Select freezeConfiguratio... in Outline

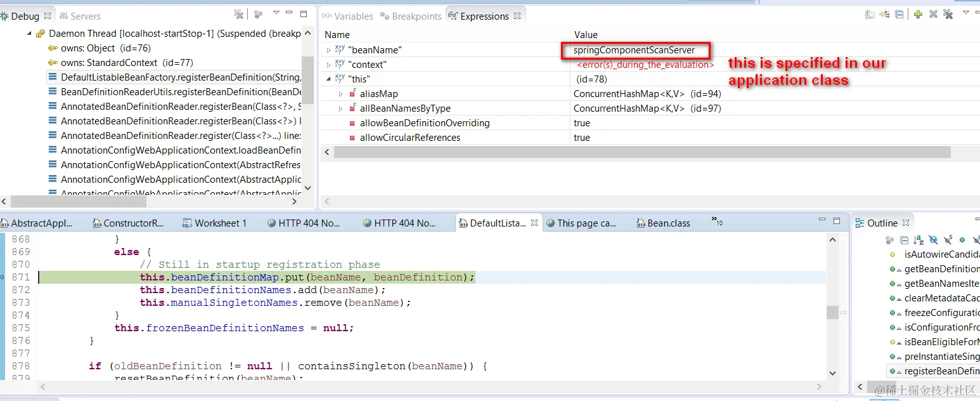(x=935, y=313)
